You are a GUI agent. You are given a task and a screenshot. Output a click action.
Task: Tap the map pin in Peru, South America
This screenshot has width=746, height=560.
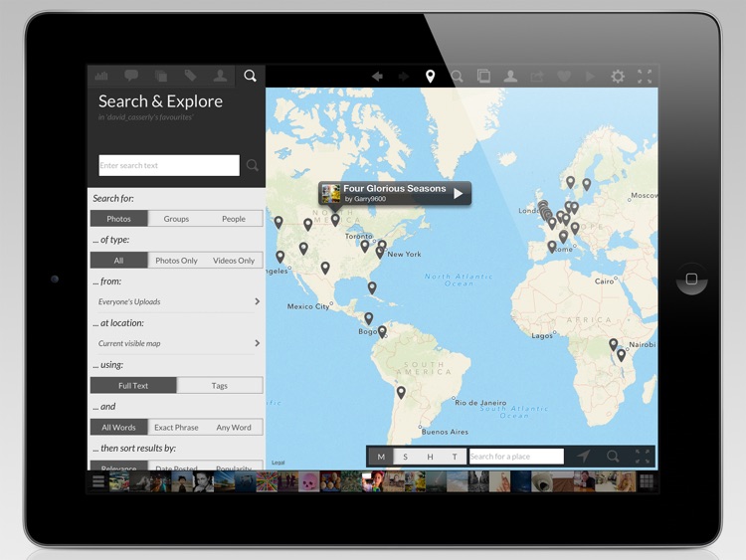[401, 392]
